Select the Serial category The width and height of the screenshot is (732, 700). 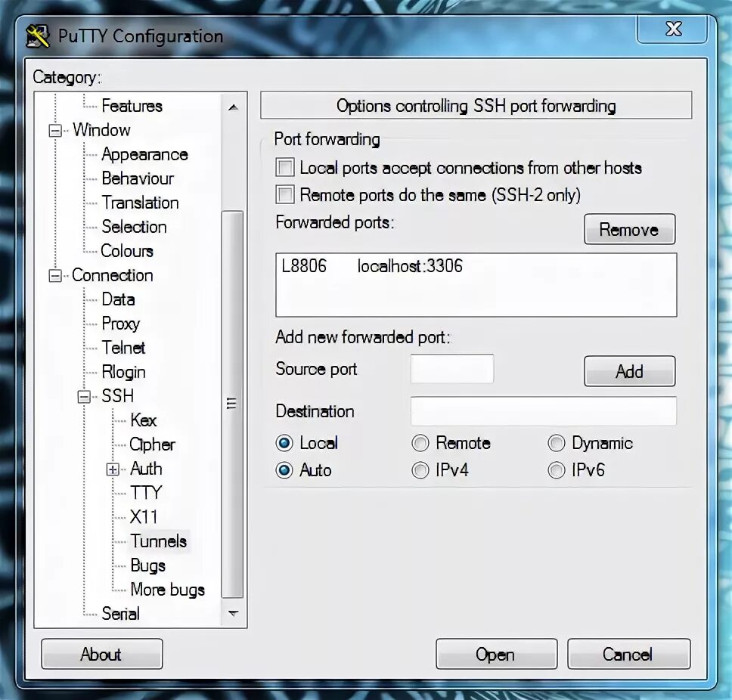[120, 614]
